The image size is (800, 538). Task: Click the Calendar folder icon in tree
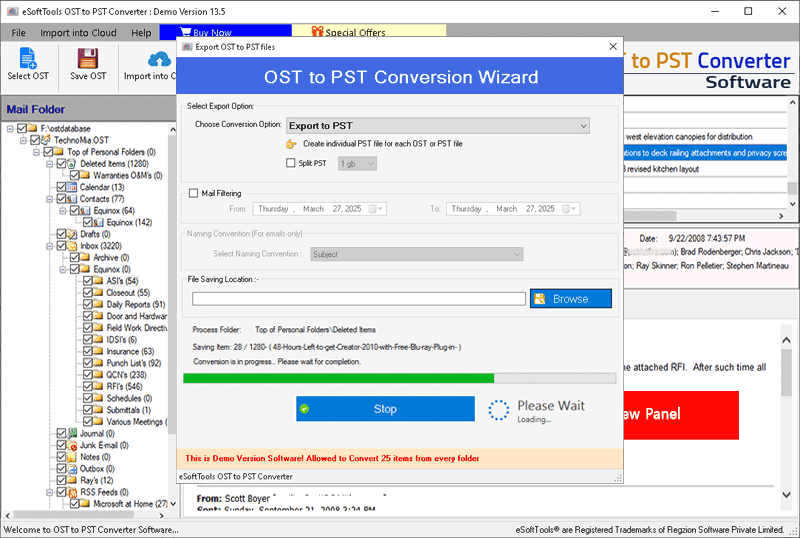(73, 187)
